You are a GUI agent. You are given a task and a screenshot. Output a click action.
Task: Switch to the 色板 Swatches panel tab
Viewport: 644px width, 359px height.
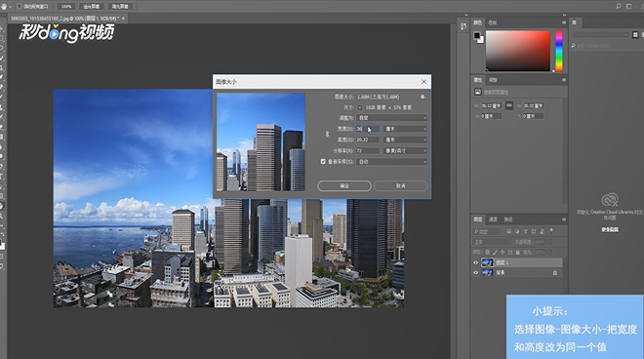tap(493, 22)
